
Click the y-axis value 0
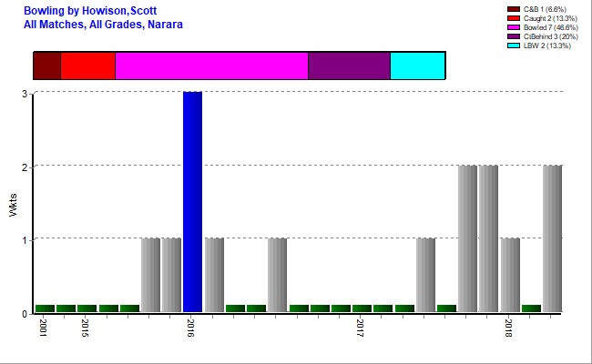click(25, 314)
